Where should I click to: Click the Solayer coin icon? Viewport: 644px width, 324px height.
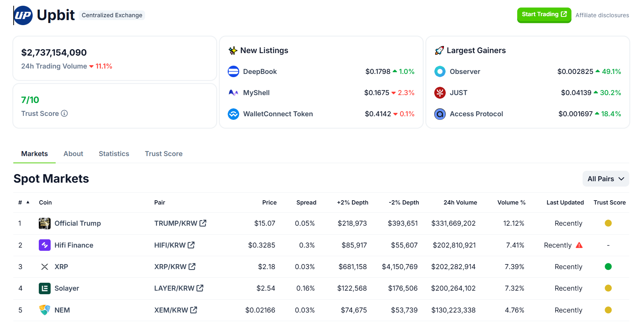[x=45, y=288]
